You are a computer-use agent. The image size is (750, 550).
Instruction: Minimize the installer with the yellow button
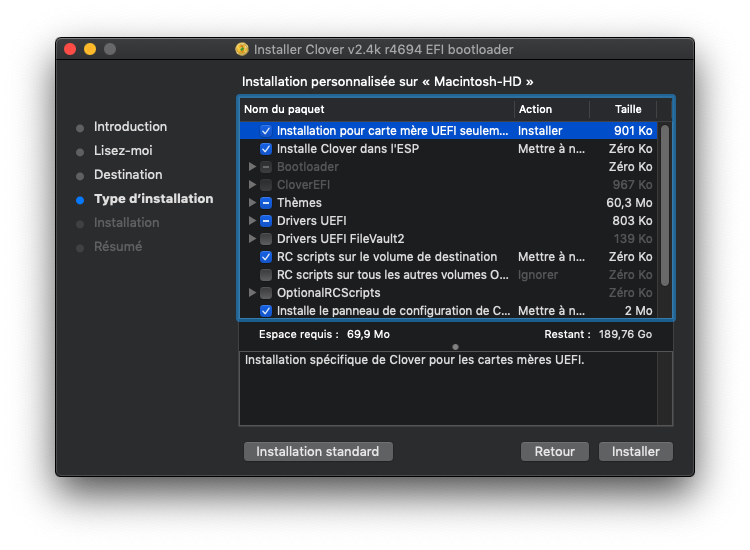[x=90, y=49]
